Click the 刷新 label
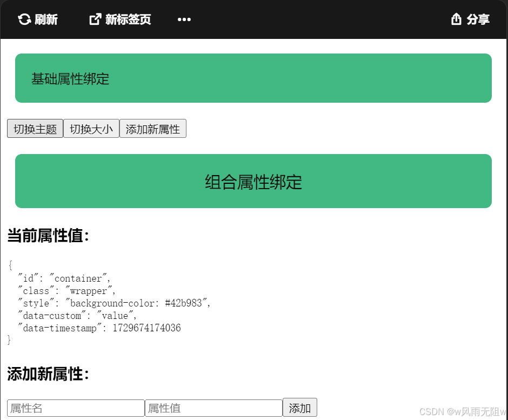This screenshot has width=508, height=420. pyautogui.click(x=46, y=19)
